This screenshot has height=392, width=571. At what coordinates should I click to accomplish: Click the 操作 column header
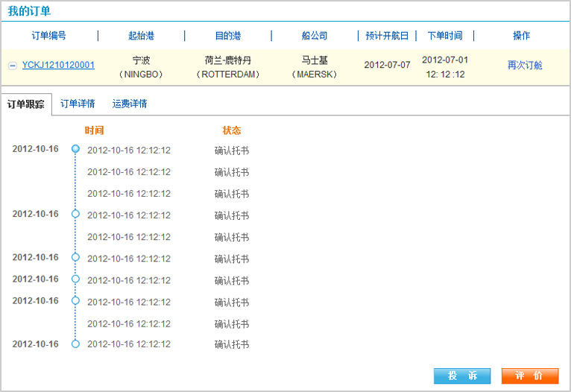click(522, 36)
